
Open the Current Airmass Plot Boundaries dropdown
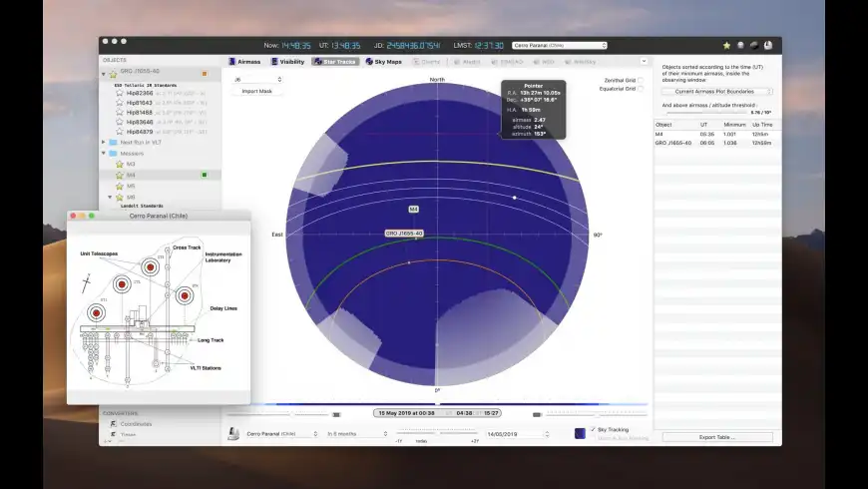point(716,91)
